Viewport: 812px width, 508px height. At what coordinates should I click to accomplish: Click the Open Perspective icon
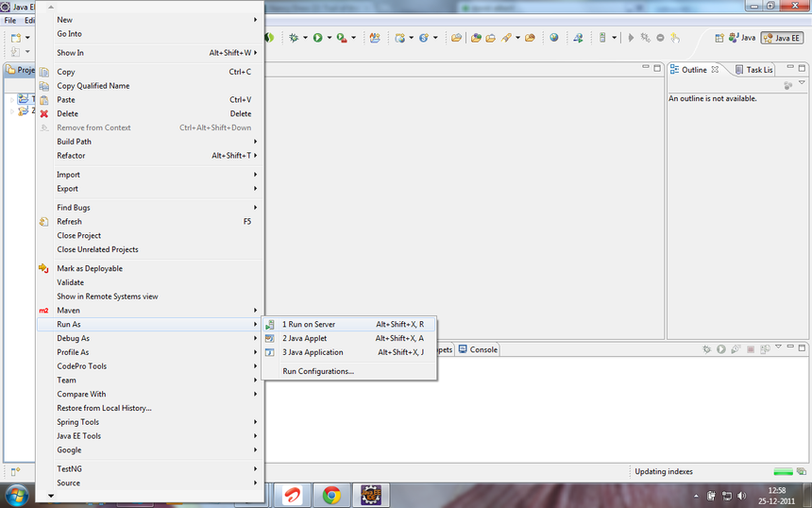pyautogui.click(x=720, y=38)
